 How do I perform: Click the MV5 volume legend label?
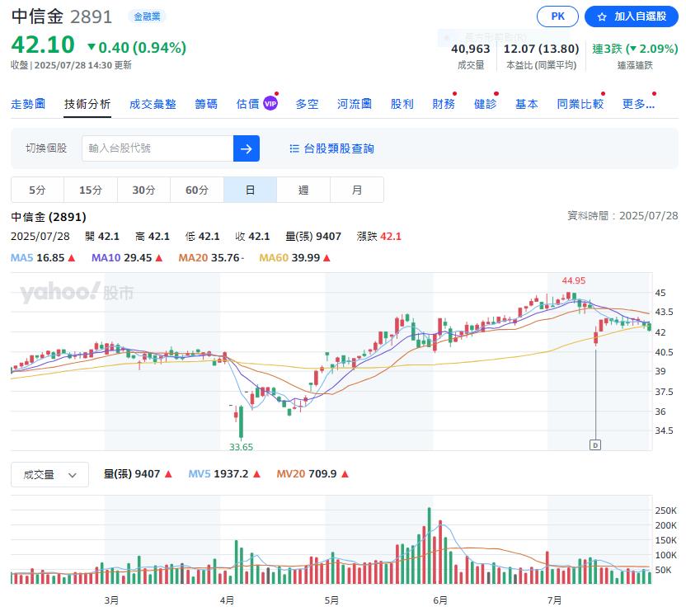point(200,474)
